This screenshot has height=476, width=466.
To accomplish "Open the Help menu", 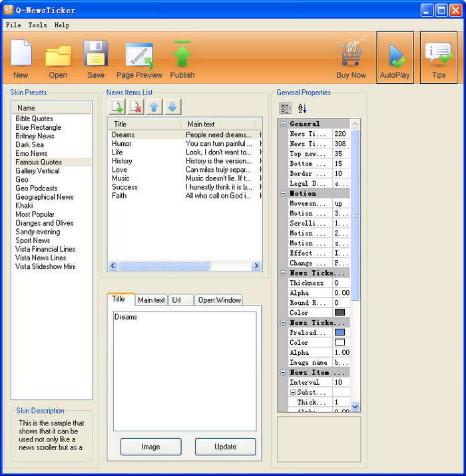I will [62, 25].
